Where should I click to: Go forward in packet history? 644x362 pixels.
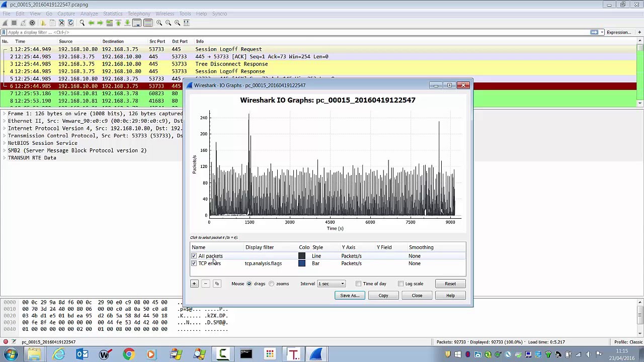click(x=100, y=23)
